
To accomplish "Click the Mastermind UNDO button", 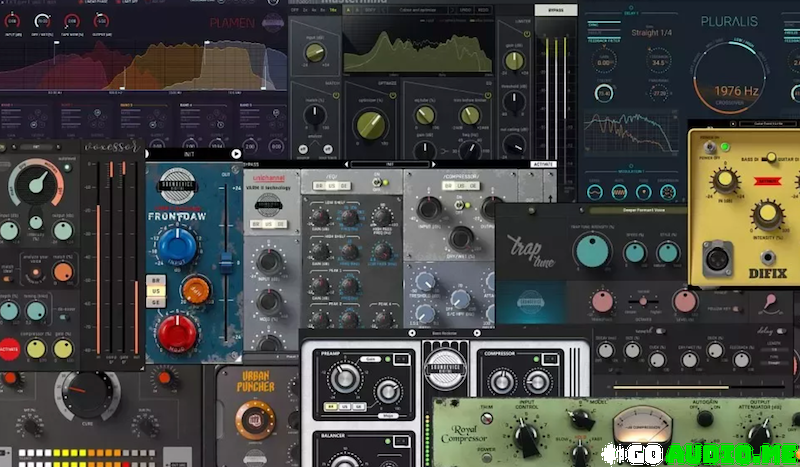I will 465,10.
